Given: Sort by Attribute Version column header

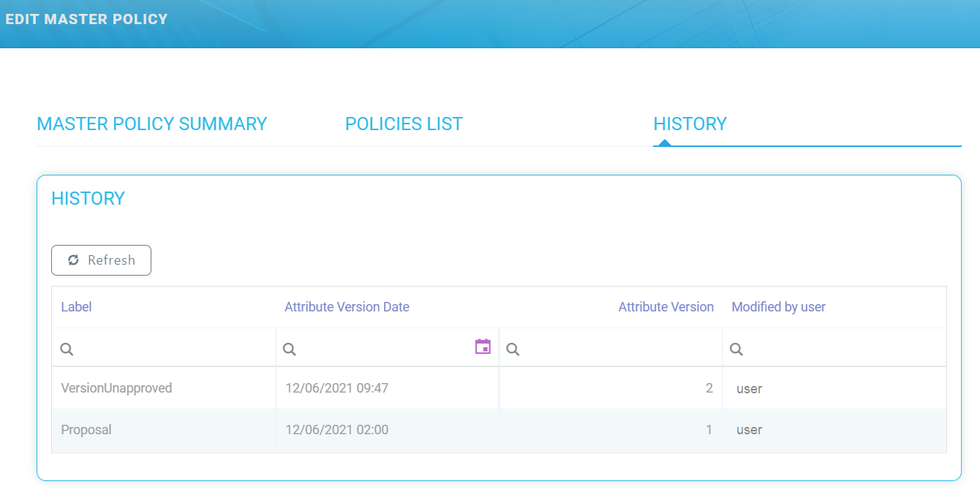Looking at the screenshot, I should click(x=666, y=307).
